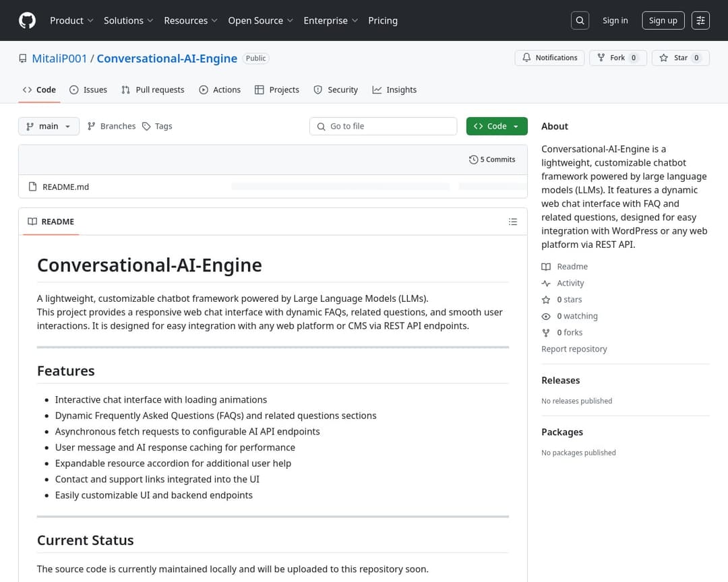This screenshot has width=728, height=582.
Task: View Branches list
Action: 111,126
